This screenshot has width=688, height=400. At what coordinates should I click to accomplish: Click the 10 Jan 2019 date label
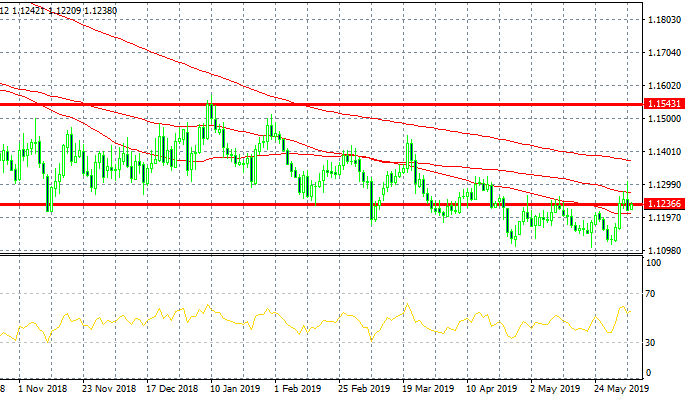pos(234,388)
